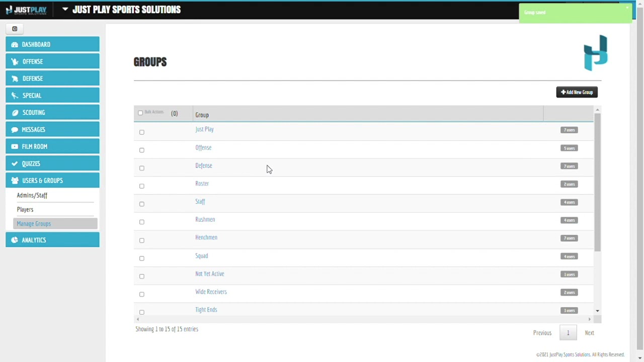Click the table scroll down arrow
The image size is (644, 362).
click(x=597, y=311)
